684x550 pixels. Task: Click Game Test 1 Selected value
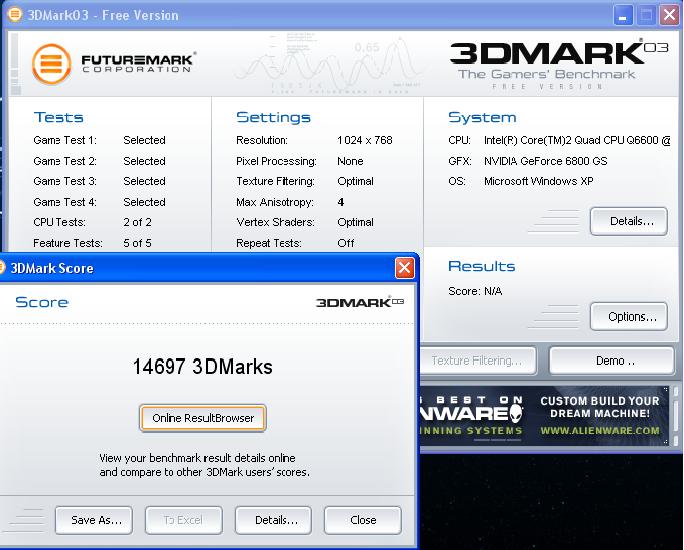[x=144, y=140]
